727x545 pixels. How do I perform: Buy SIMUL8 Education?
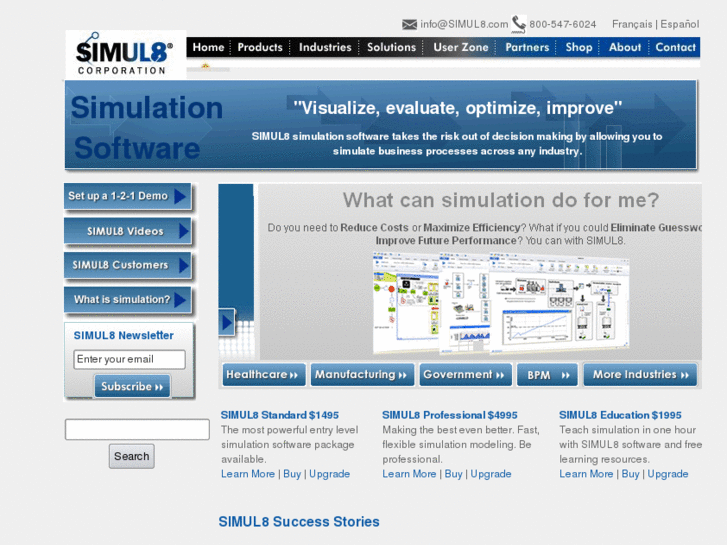[x=630, y=474]
